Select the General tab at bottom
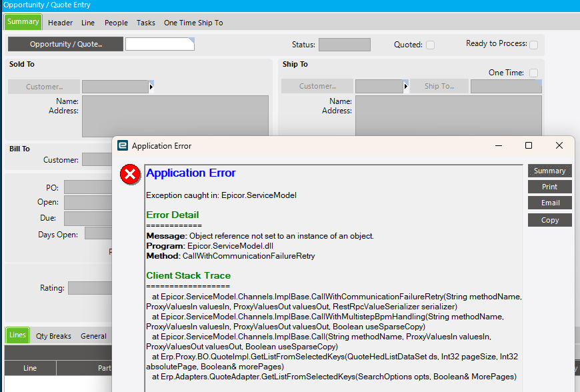580x392 pixels. point(93,336)
